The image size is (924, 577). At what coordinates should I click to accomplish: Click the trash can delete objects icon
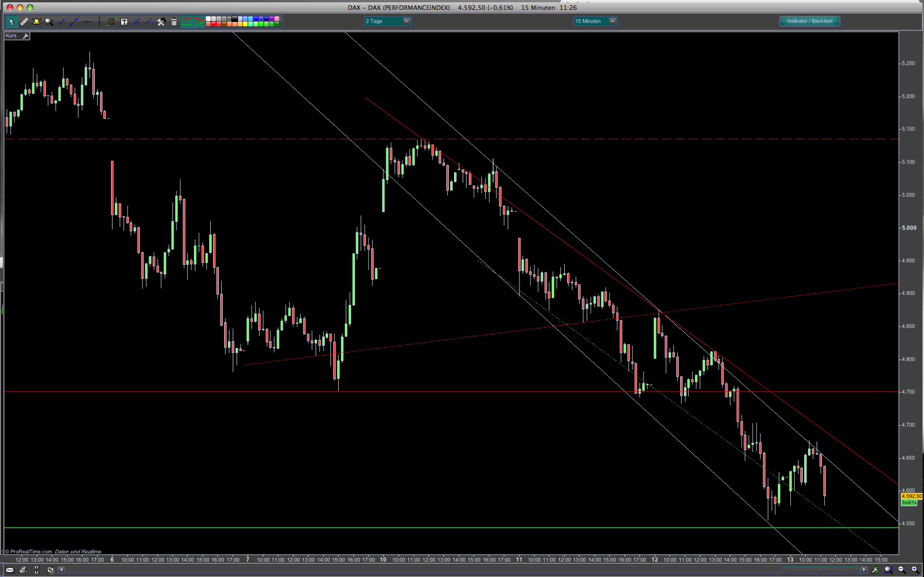coord(174,22)
